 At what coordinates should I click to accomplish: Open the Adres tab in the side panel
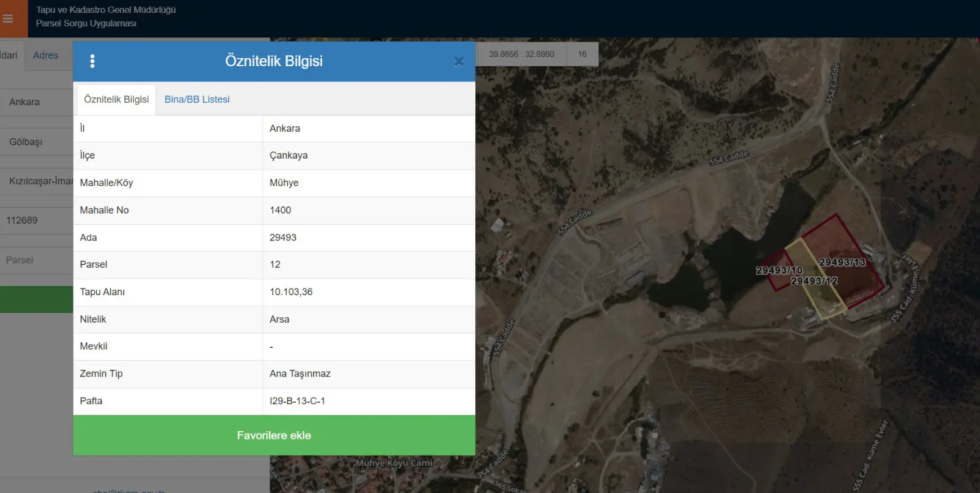coord(45,55)
